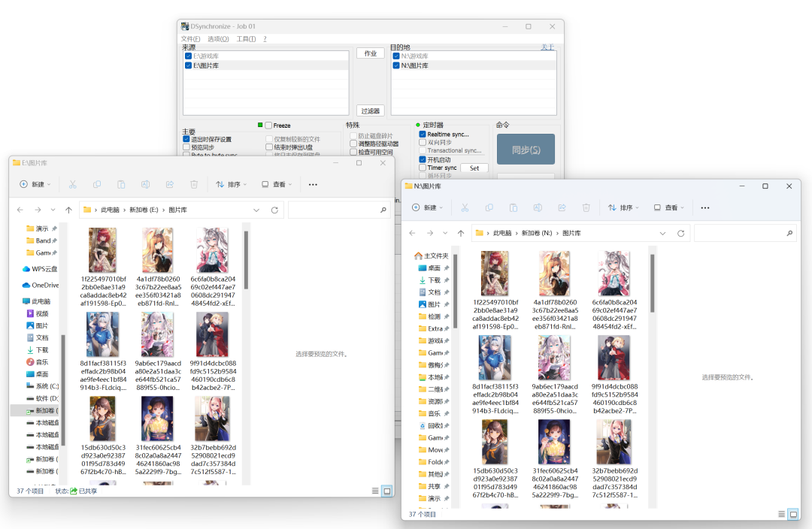Click search field in N:\图片库 window
Screen dimensions: 812x529
click(744, 233)
